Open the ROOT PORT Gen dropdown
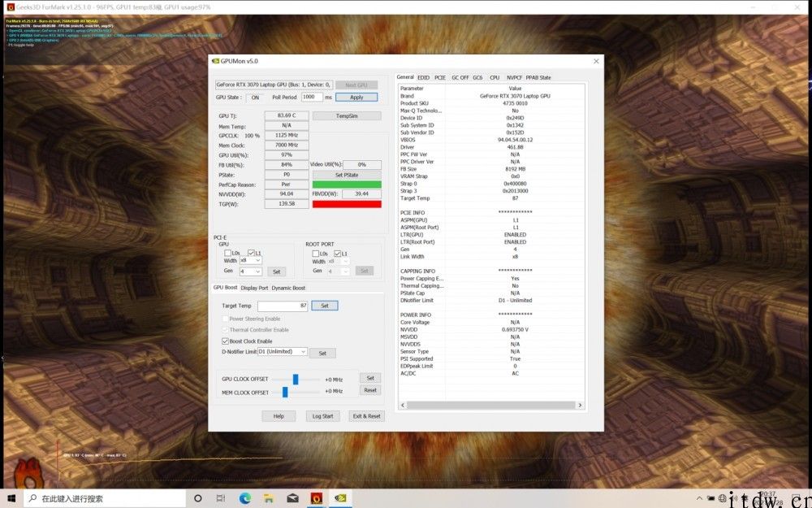 point(339,271)
